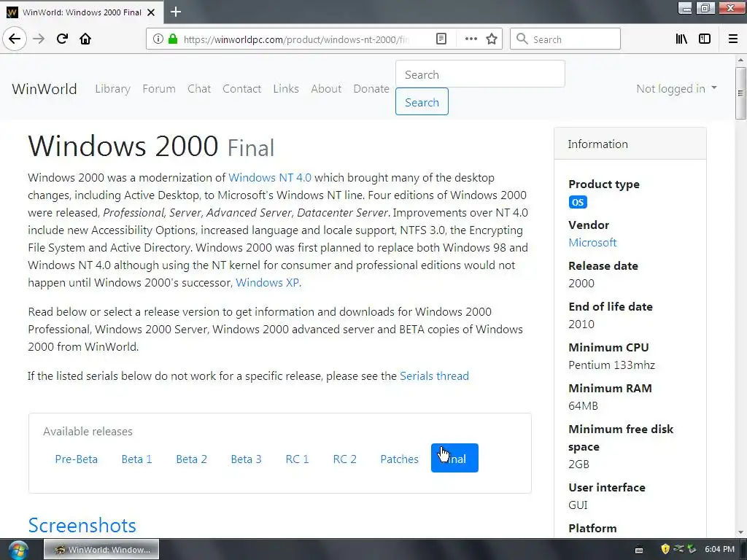The width and height of the screenshot is (747, 560).
Task: Select the Beta 3 release
Action: (246, 459)
